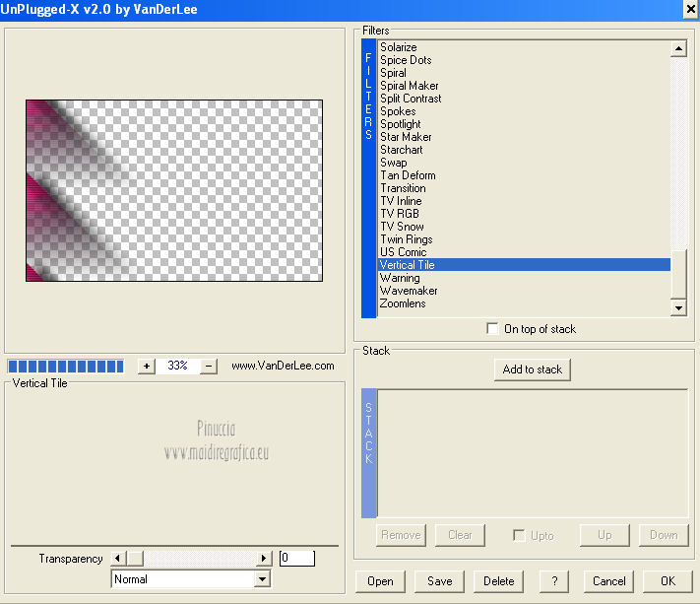Click the filter list scroll-down arrow
Screen dimensions: 700x604
[x=678, y=307]
